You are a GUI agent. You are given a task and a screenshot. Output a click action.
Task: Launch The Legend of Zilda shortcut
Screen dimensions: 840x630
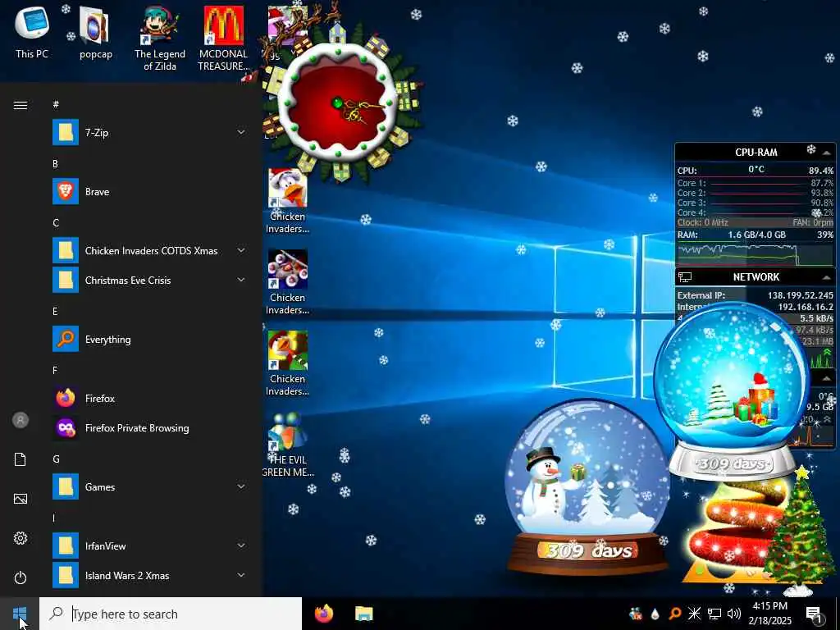160,39
